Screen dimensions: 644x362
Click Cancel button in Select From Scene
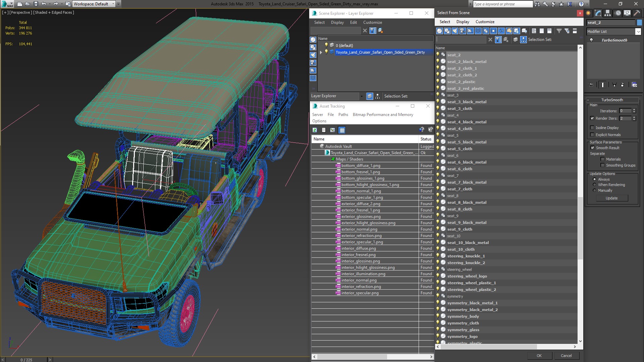[x=566, y=356]
